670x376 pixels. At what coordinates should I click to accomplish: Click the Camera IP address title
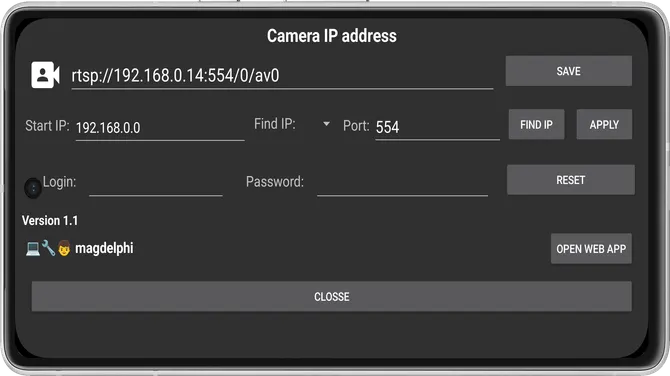332,36
